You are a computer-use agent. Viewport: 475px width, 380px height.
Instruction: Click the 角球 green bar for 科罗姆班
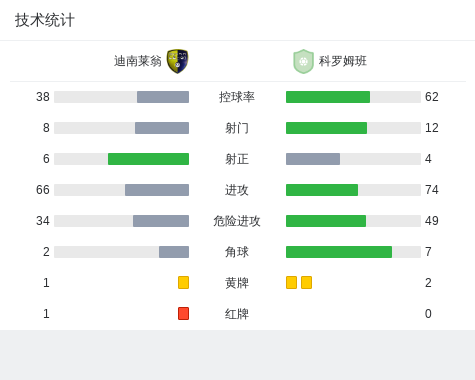(x=339, y=252)
